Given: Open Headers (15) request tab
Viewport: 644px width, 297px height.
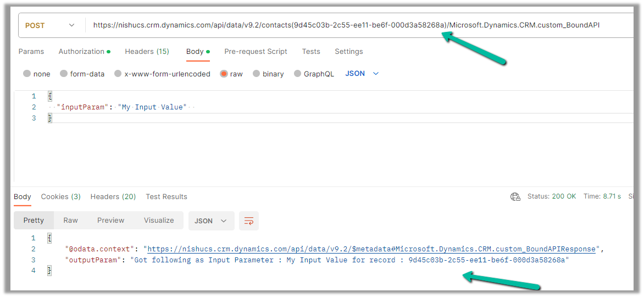Looking at the screenshot, I should (147, 51).
